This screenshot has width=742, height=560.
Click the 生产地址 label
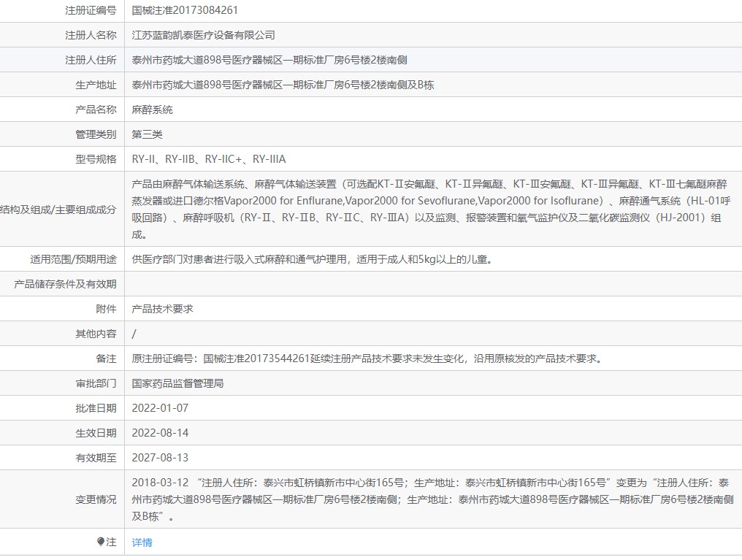click(x=96, y=85)
